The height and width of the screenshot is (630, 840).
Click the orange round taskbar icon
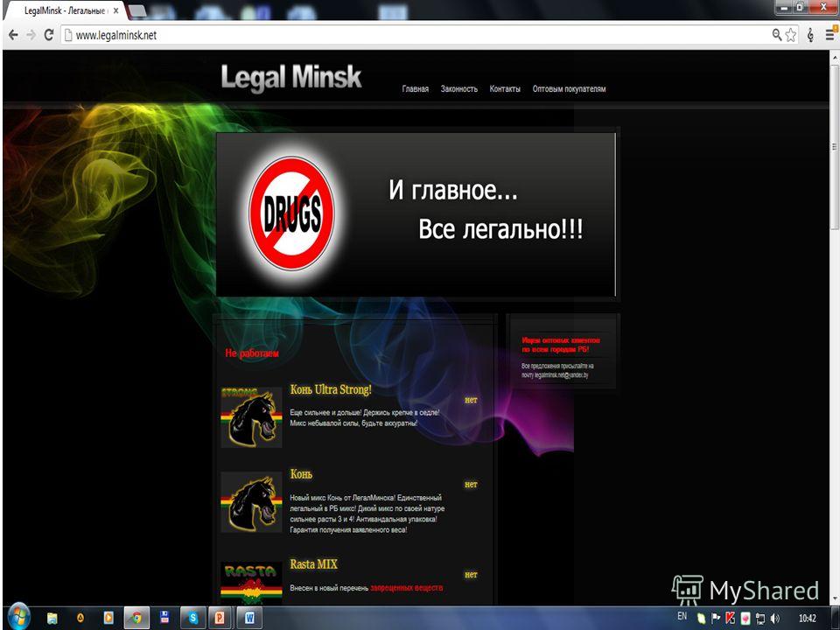click(x=80, y=619)
